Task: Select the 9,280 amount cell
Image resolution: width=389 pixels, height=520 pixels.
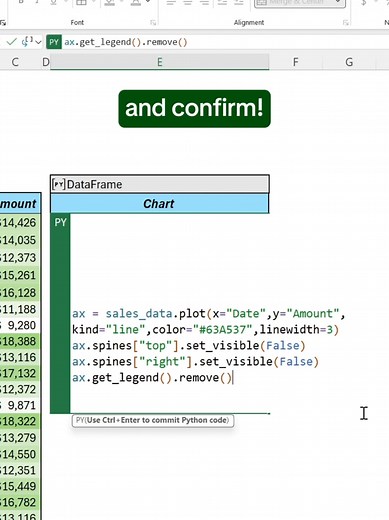Action: coord(20,325)
